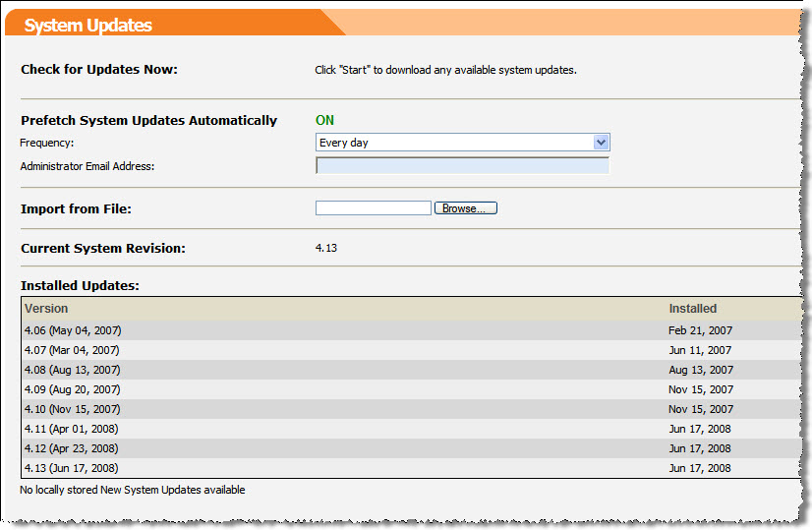Highlight the 4.11 (Apr 01, 2008) update
The width and height of the screenshot is (812, 530).
72,429
